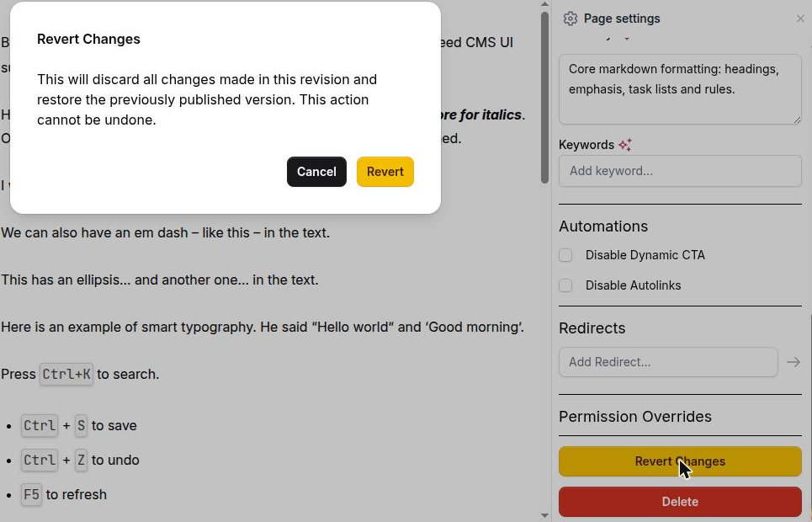This screenshot has width=812, height=522.
Task: Click the Revert Changes dialog title
Action: (88, 40)
